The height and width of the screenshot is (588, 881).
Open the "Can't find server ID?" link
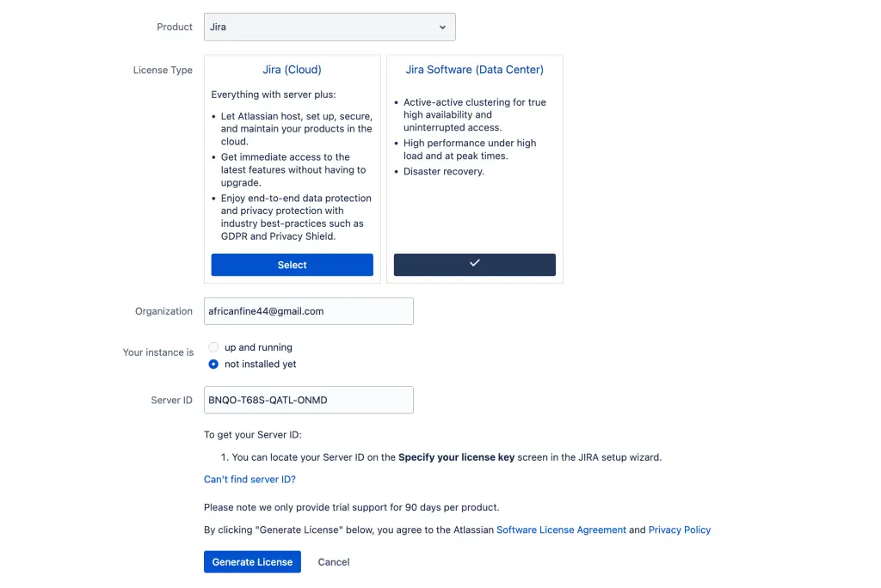(250, 479)
